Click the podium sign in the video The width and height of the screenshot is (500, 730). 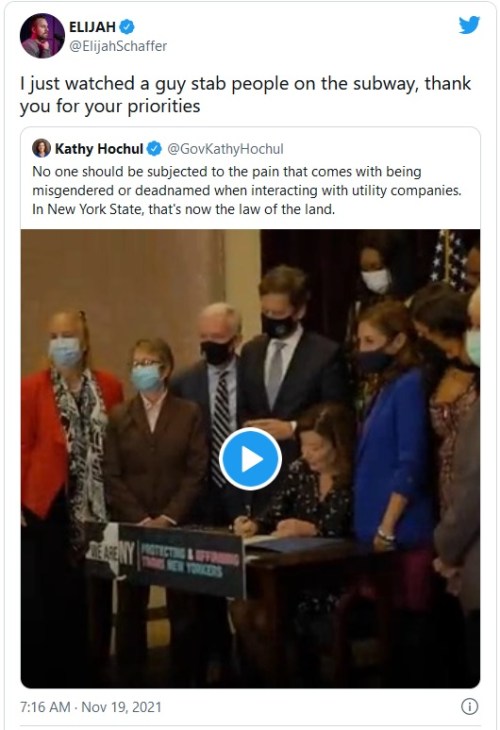tap(167, 559)
